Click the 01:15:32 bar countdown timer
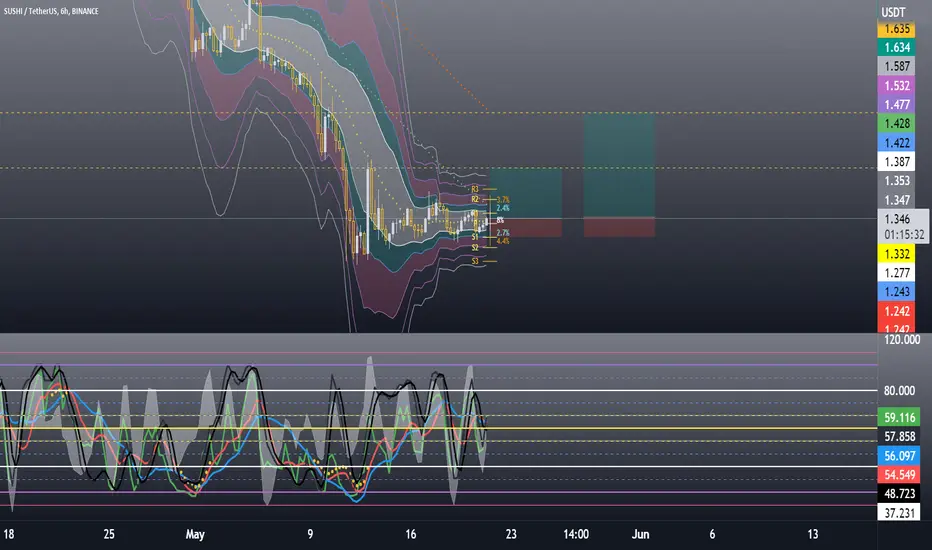932x550 pixels. pyautogui.click(x=904, y=235)
